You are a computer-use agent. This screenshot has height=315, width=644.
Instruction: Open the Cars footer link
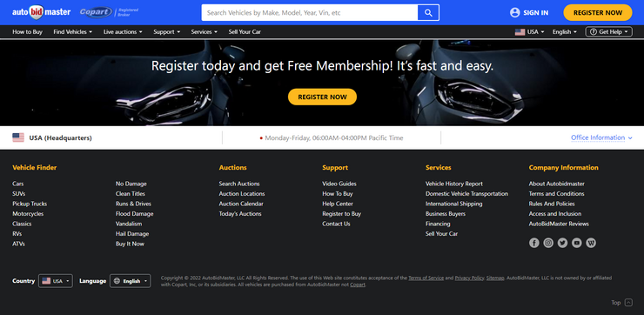(x=17, y=184)
